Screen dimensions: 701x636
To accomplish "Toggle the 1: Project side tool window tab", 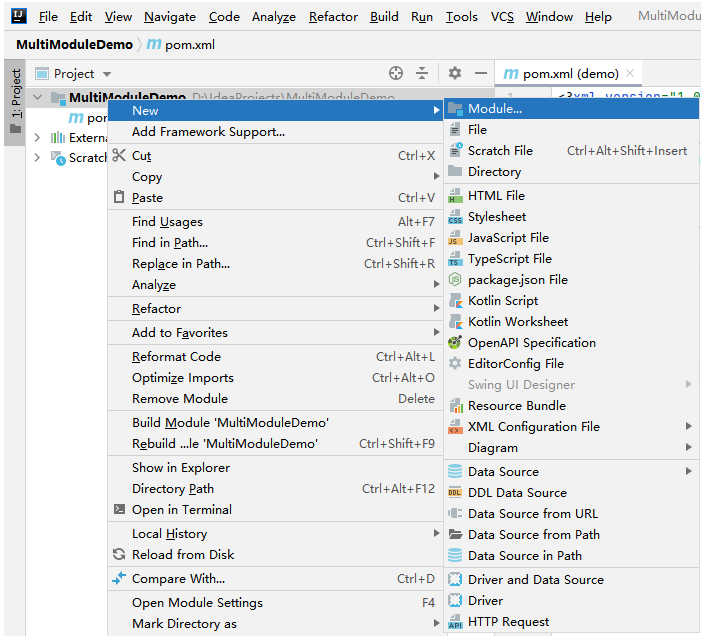I will [16, 102].
